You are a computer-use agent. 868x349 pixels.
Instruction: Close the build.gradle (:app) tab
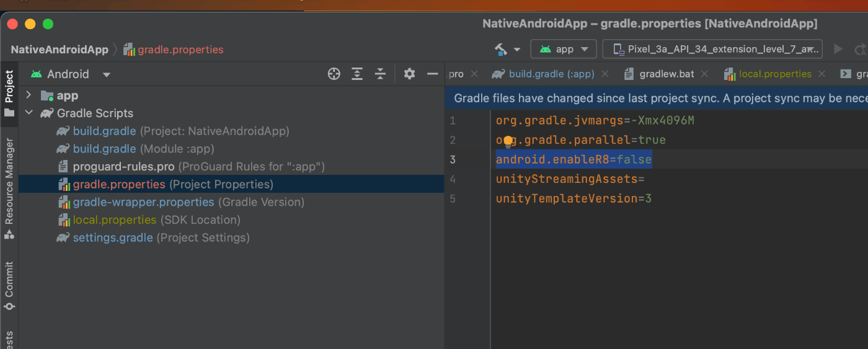606,74
